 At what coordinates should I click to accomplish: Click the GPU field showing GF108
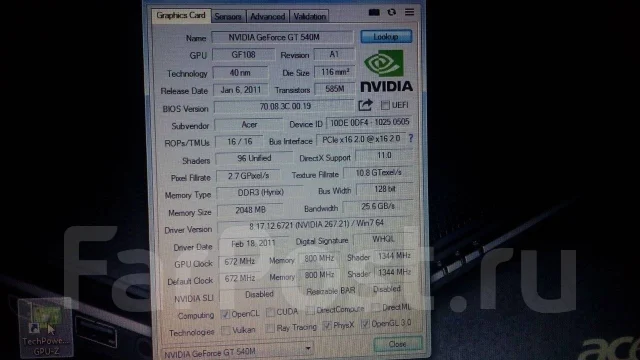243,55
